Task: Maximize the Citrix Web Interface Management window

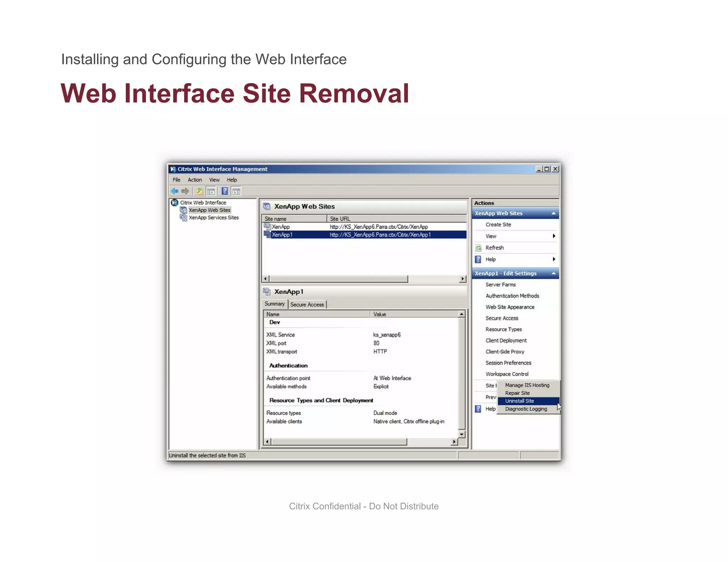Action: pos(547,169)
